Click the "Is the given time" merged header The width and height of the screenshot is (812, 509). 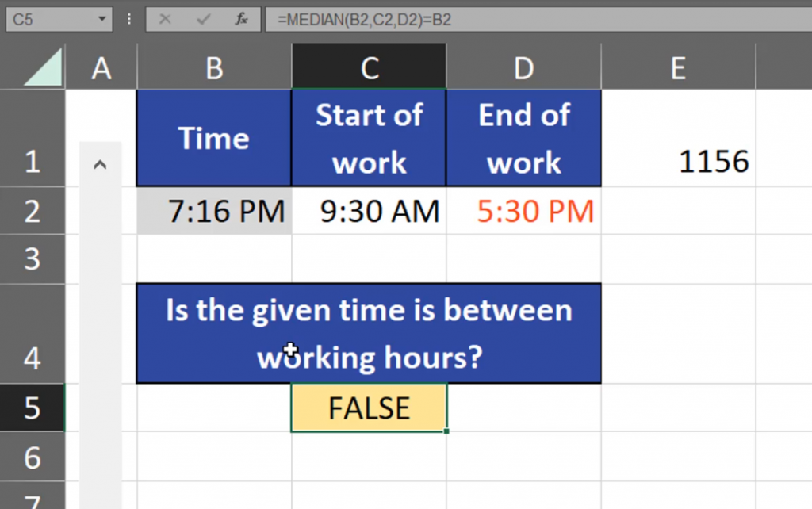click(369, 333)
